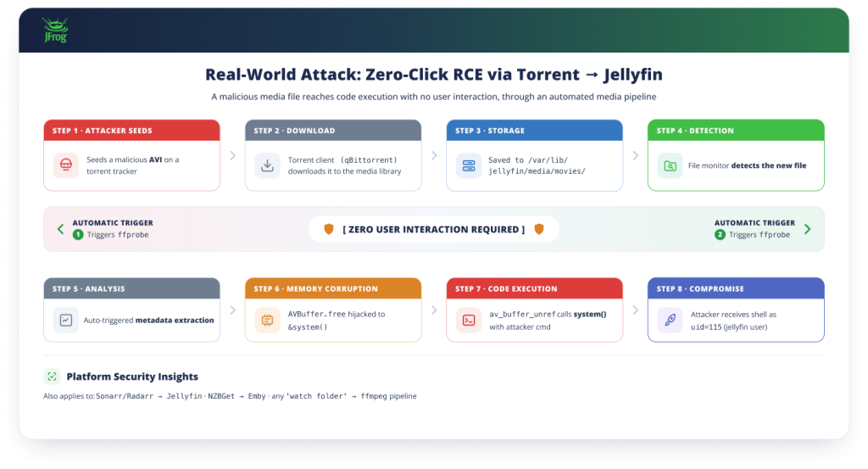This screenshot has height=469, width=868.
Task: Click 'Attacker receives shell as uid=115' text
Action: coord(733,320)
